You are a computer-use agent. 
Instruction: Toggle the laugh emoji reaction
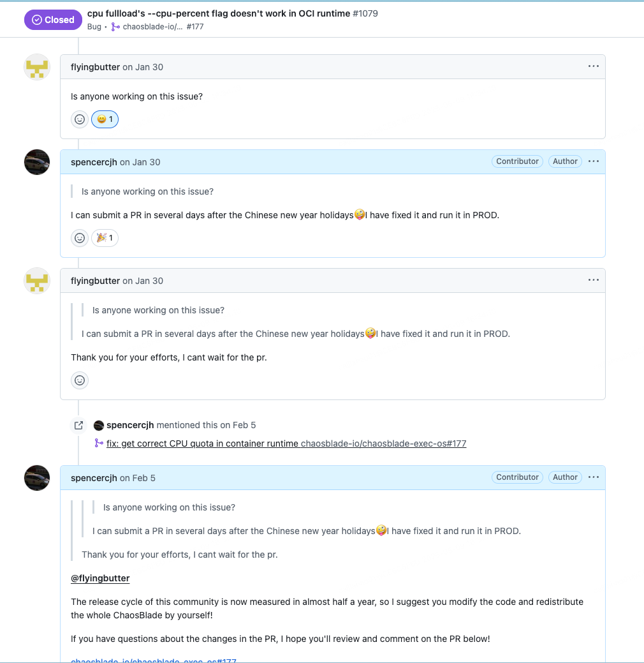[x=105, y=119]
